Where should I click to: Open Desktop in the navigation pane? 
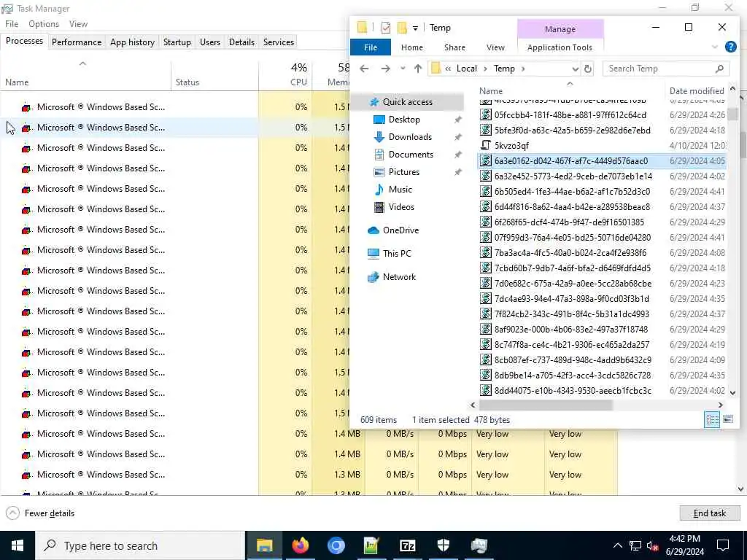pyautogui.click(x=404, y=119)
